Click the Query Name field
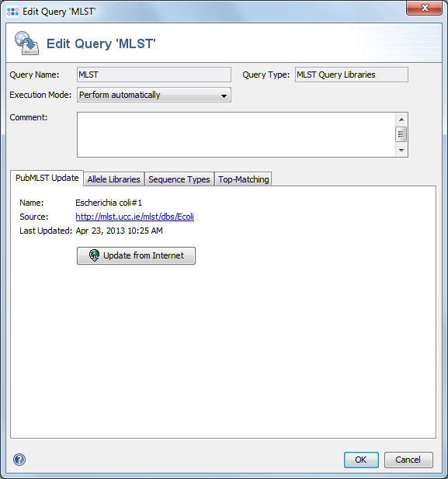448x479 pixels. [x=154, y=75]
